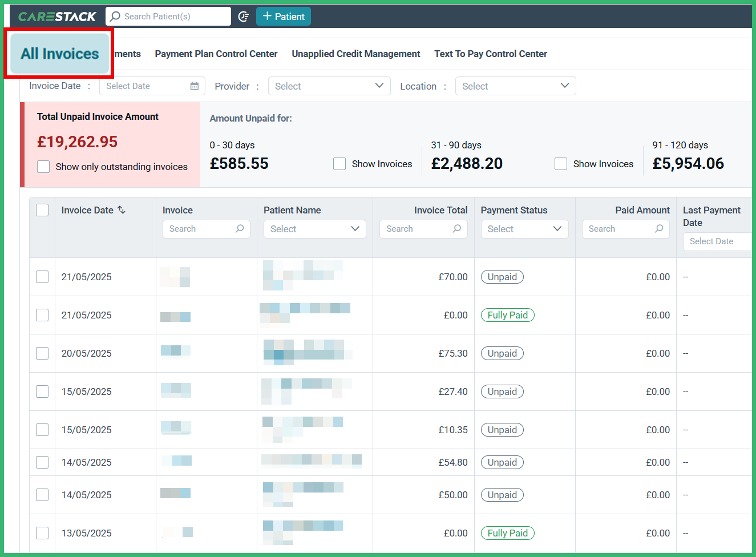Open the underlined invoice link on the 15/05/2025 row

point(175,427)
